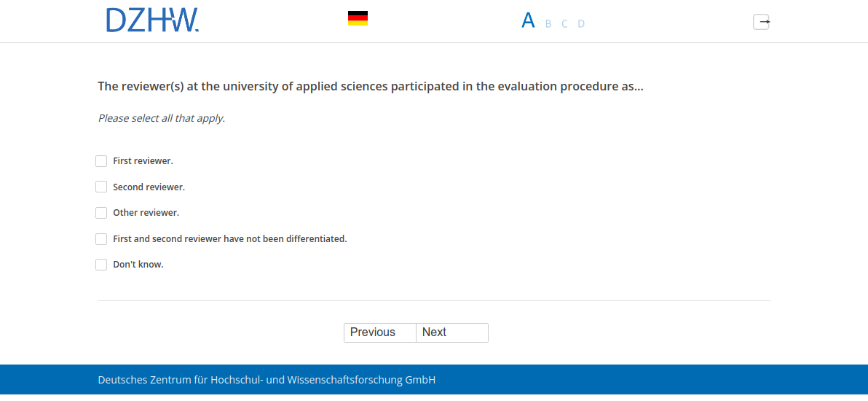Click the question heading about reviewer participation
This screenshot has width=868, height=401.
(x=371, y=87)
